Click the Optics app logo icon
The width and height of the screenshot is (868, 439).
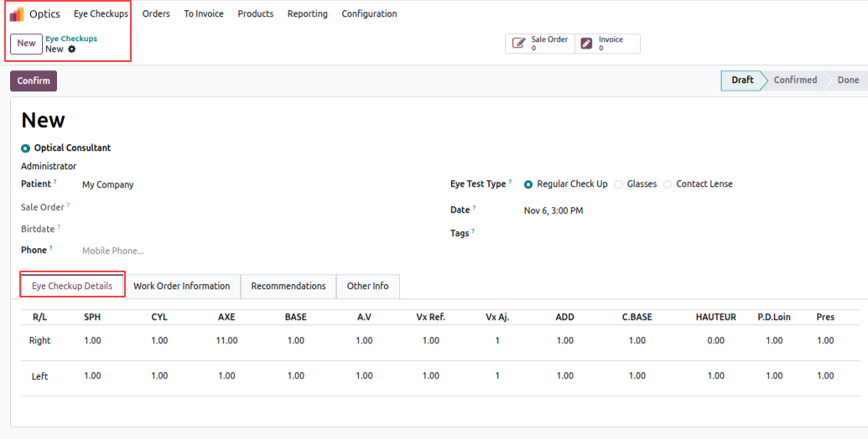pyautogui.click(x=17, y=14)
